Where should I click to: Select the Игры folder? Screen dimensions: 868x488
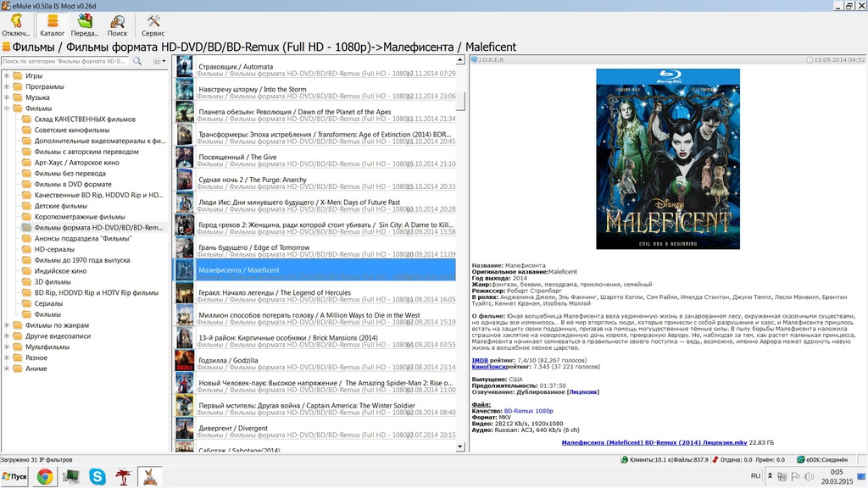28,75
